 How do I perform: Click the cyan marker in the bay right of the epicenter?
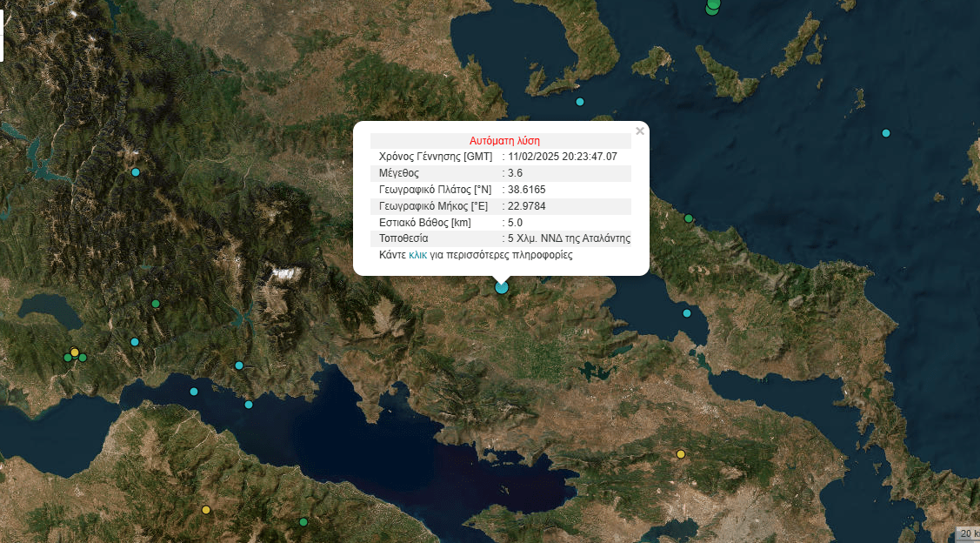click(687, 313)
